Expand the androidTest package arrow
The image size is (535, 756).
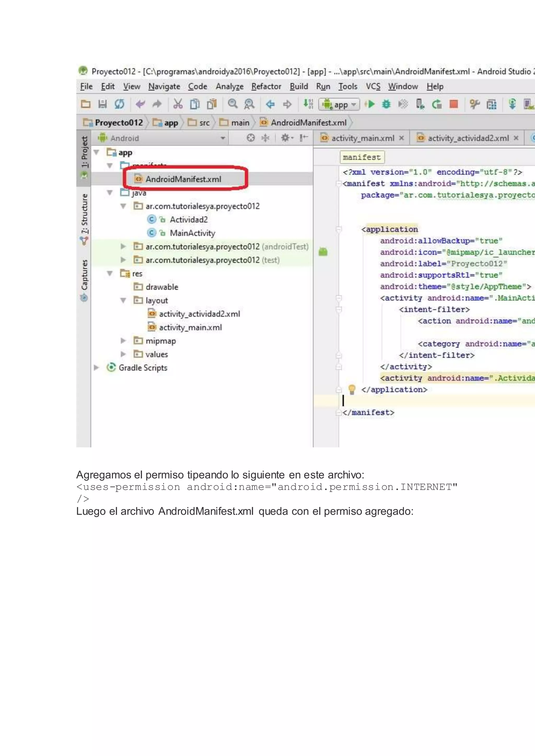click(x=124, y=247)
